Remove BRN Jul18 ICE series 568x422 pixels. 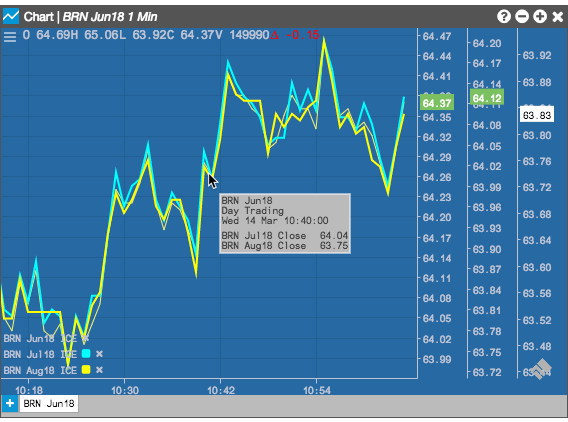99,354
